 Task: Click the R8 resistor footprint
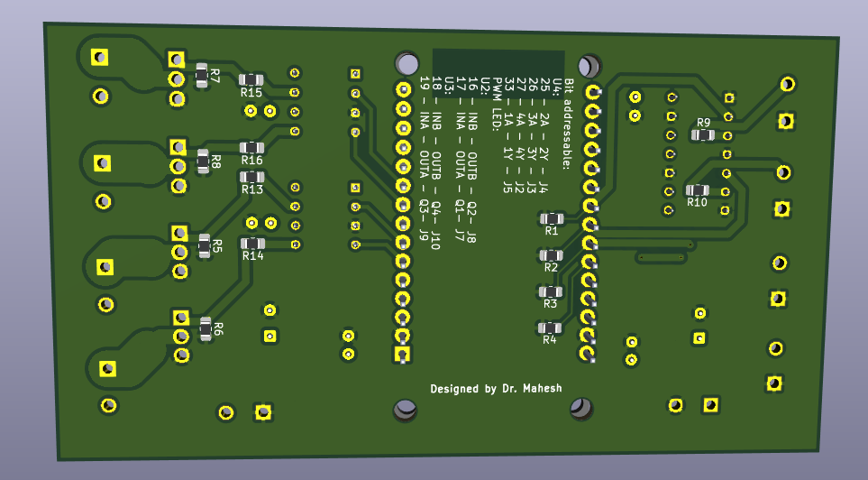tap(203, 162)
